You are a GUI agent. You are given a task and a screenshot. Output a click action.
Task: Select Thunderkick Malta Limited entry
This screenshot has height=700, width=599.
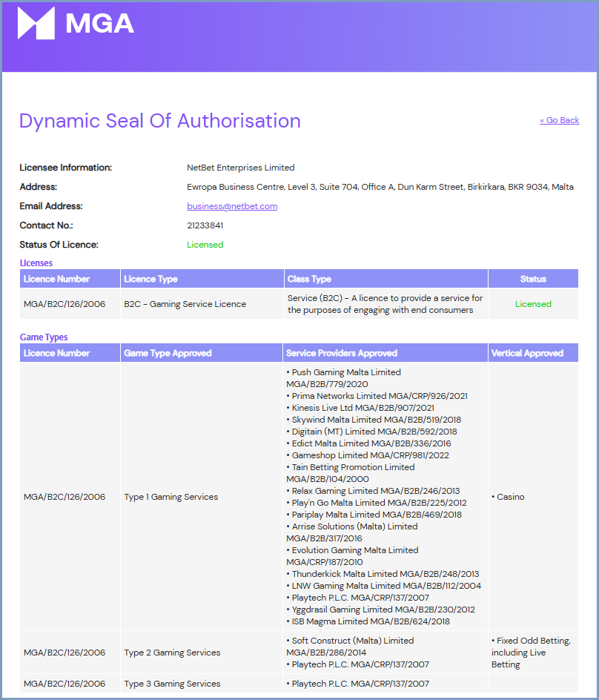[383, 574]
